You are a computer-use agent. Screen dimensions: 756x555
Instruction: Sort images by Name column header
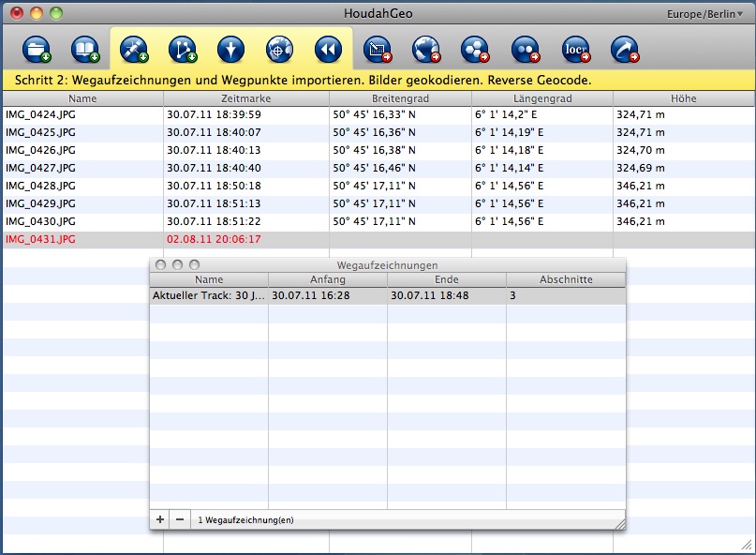[82, 98]
